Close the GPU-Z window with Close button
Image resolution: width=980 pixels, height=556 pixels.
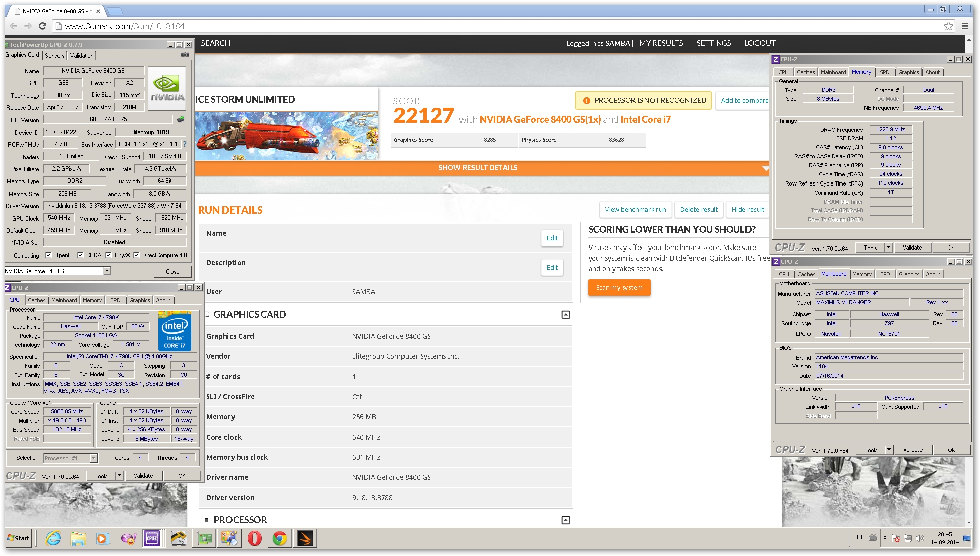[172, 271]
